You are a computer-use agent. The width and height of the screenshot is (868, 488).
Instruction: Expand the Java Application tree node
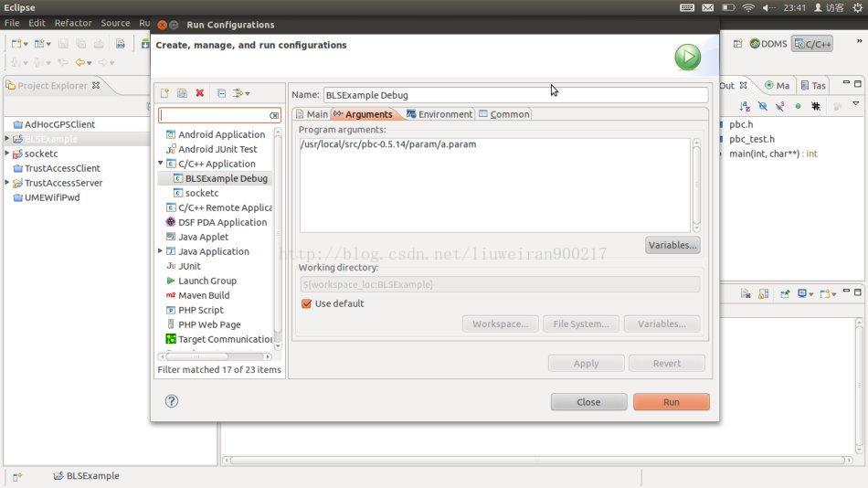tap(161, 251)
